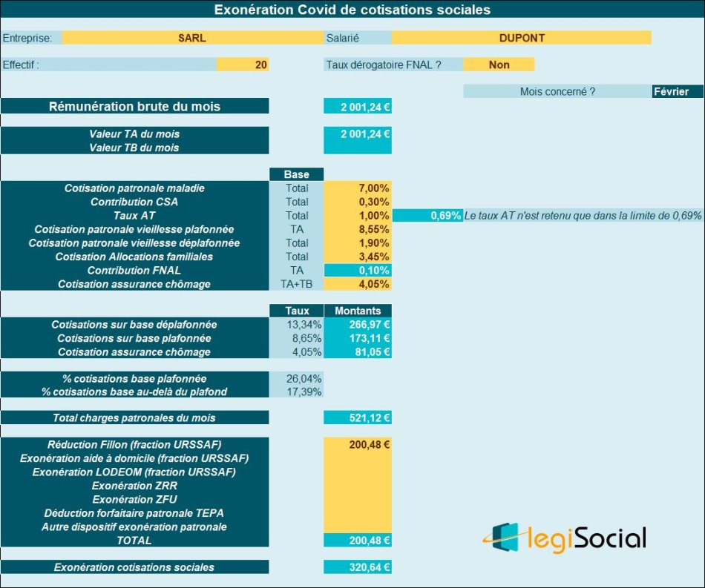This screenshot has height=588, width=705.
Task: Select the empty Valeur TB du mois cell
Action: tap(357, 148)
